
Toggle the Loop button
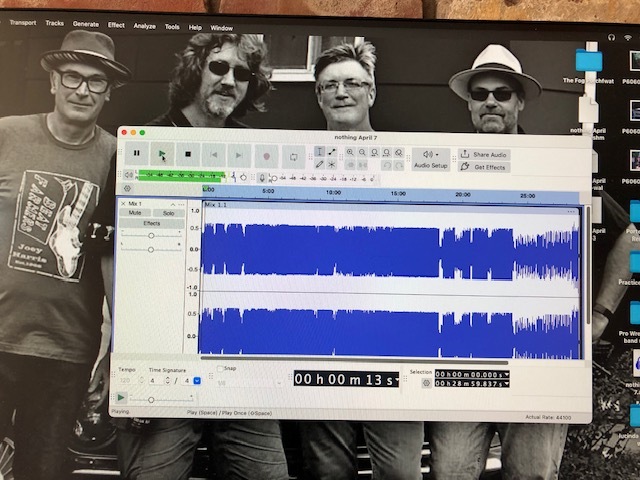click(x=293, y=157)
